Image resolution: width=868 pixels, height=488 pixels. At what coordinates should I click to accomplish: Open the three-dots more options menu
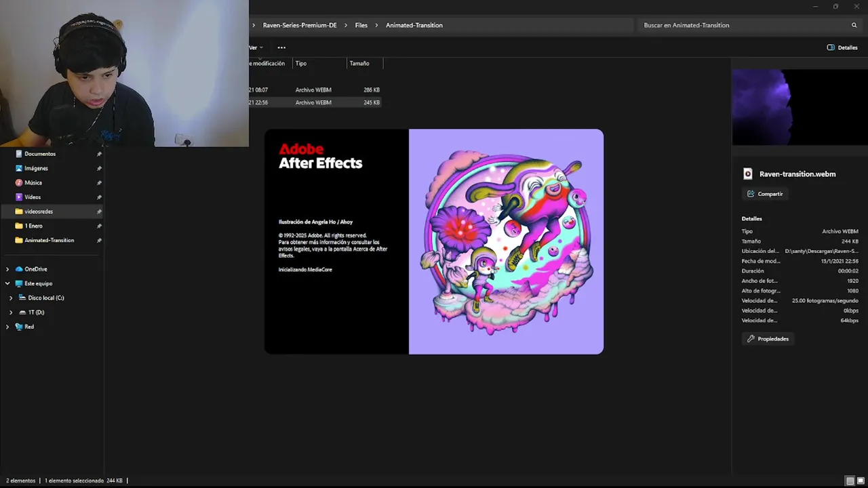281,47
